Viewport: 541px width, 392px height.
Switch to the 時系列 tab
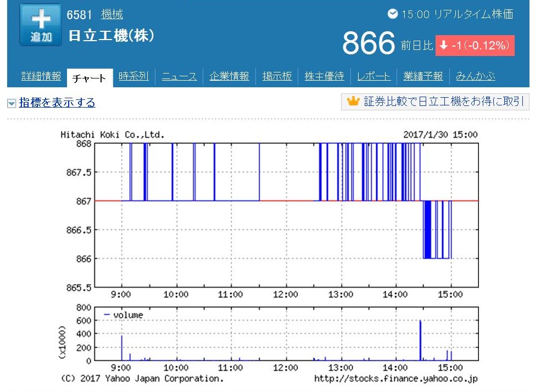(x=133, y=76)
